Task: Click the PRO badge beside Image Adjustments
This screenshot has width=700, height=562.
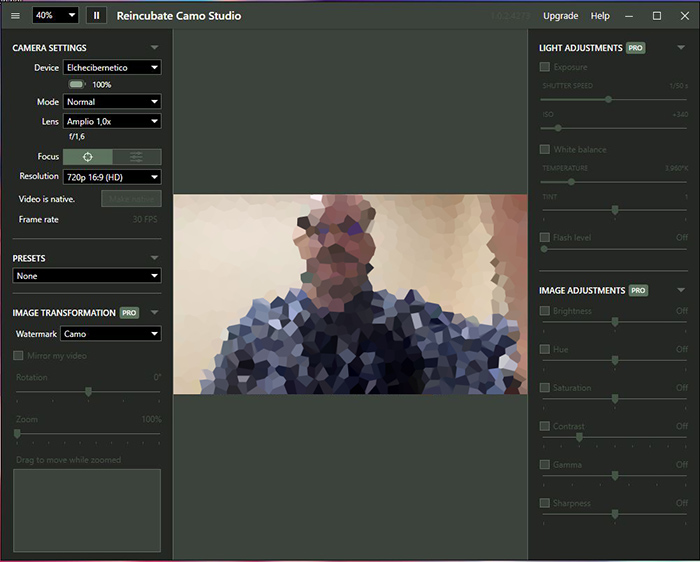Action: [638, 291]
